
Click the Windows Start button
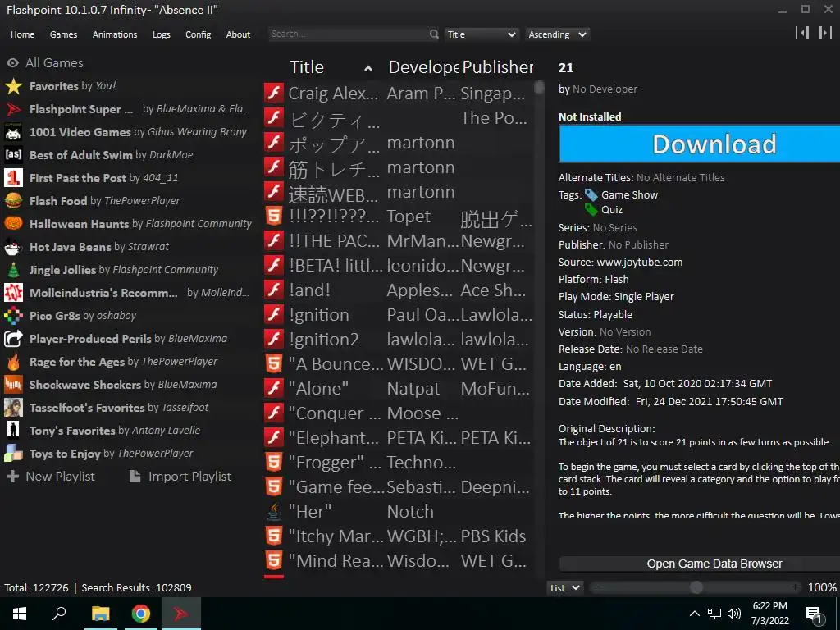pos(20,614)
